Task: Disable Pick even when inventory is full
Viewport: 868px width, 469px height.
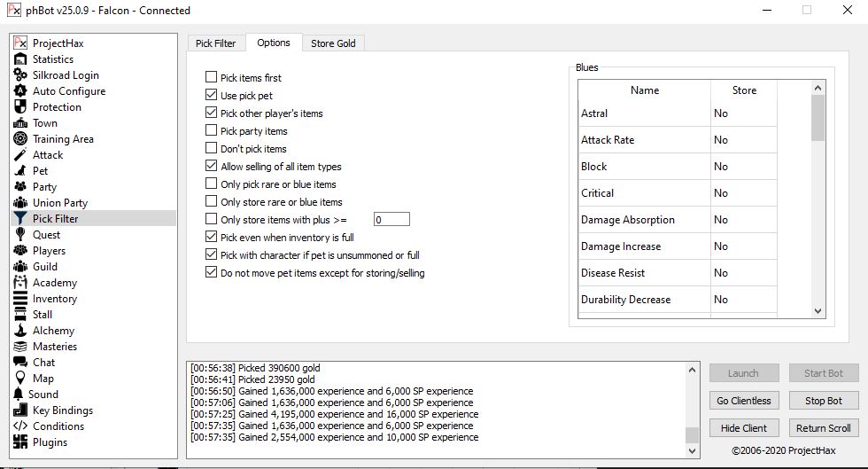Action: 211,238
